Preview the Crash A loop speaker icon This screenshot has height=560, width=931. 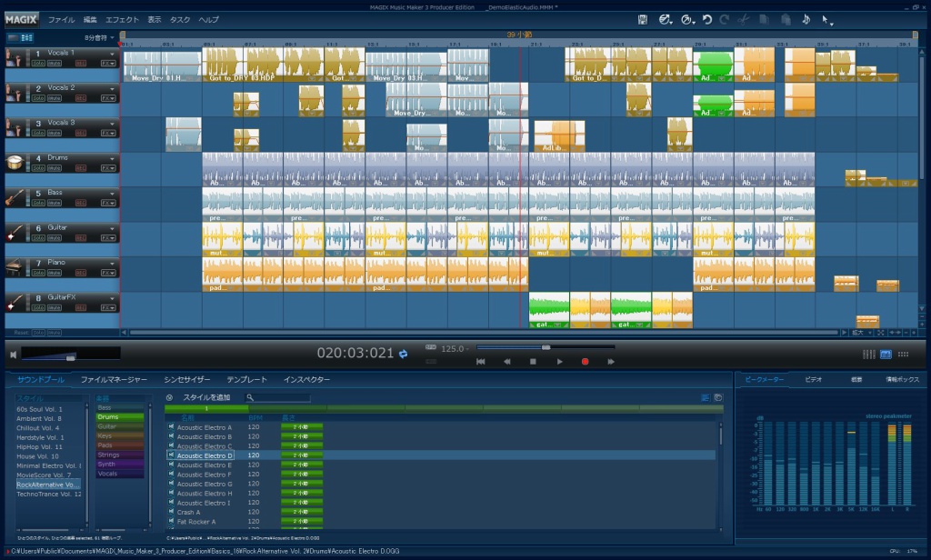[171, 512]
